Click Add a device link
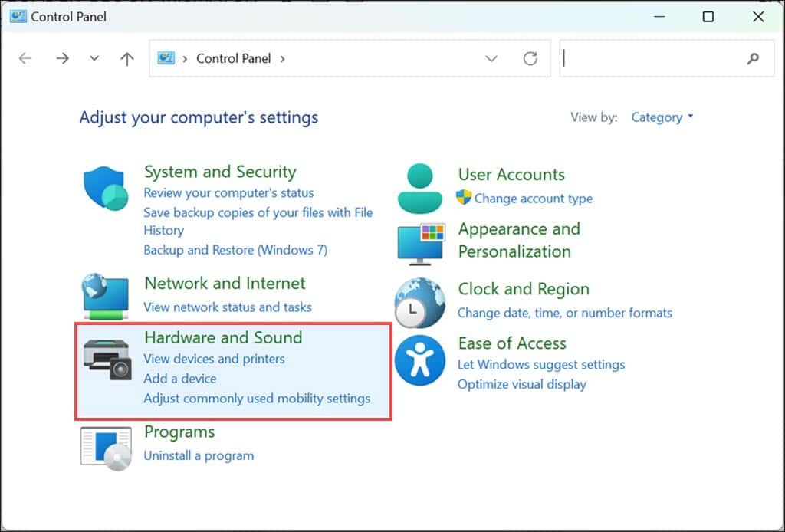Image resolution: width=785 pixels, height=532 pixels. point(180,379)
